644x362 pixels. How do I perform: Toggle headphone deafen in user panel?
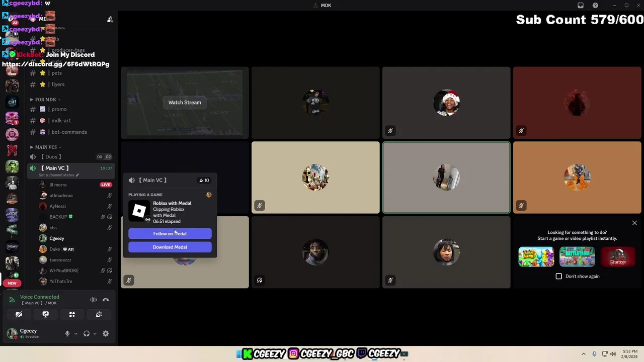[87, 333]
